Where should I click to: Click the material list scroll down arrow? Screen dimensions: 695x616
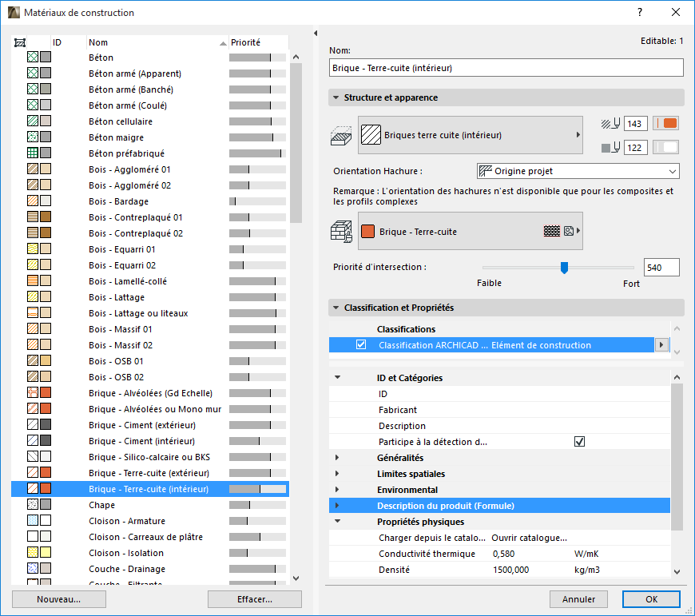click(296, 578)
